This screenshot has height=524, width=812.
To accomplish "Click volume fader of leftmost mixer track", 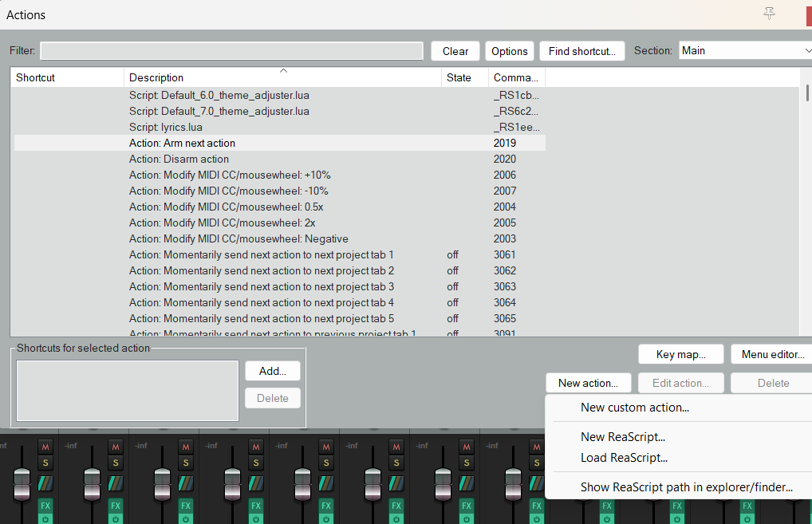I will coord(22,484).
